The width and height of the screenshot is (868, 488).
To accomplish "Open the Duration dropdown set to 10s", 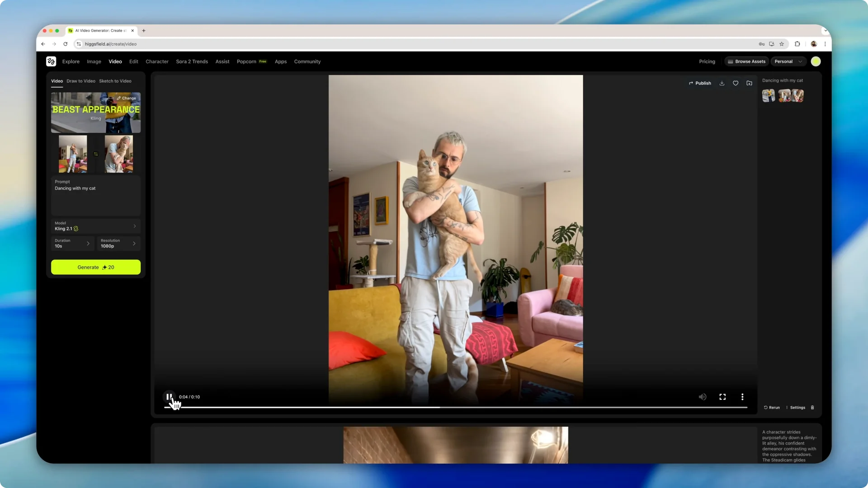I will (x=72, y=244).
